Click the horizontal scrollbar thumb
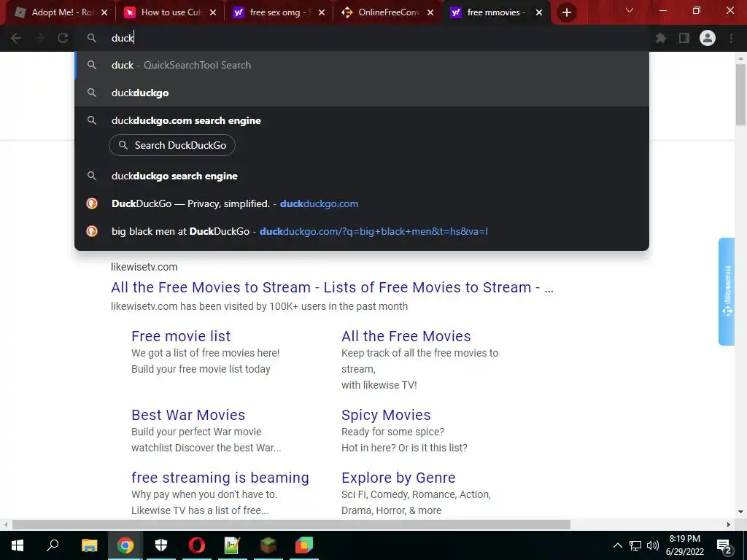747x560 pixels. tap(291, 524)
